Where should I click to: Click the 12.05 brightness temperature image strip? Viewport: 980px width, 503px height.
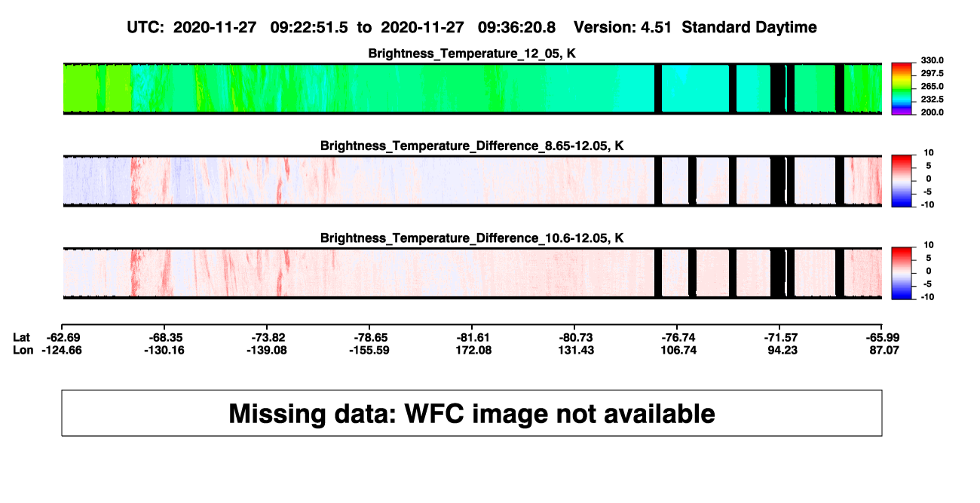[472, 88]
